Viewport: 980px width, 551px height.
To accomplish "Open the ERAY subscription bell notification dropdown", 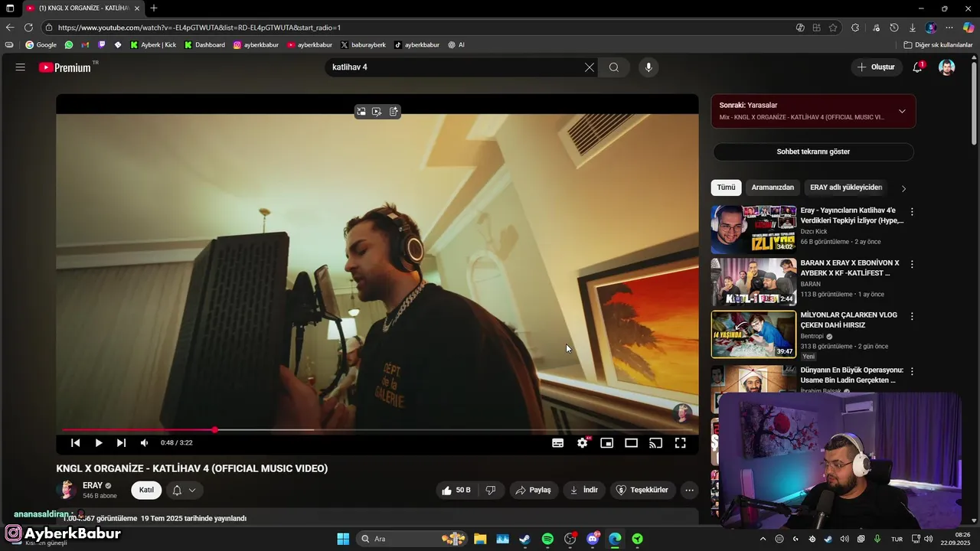I will (x=185, y=490).
